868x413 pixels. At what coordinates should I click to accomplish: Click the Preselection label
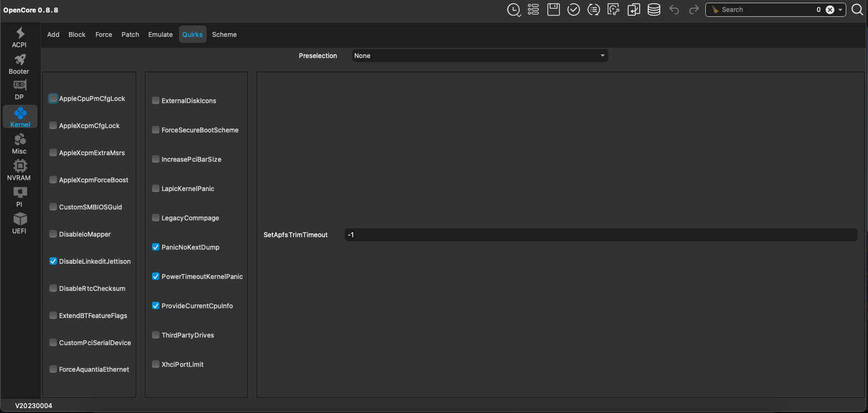click(x=318, y=56)
